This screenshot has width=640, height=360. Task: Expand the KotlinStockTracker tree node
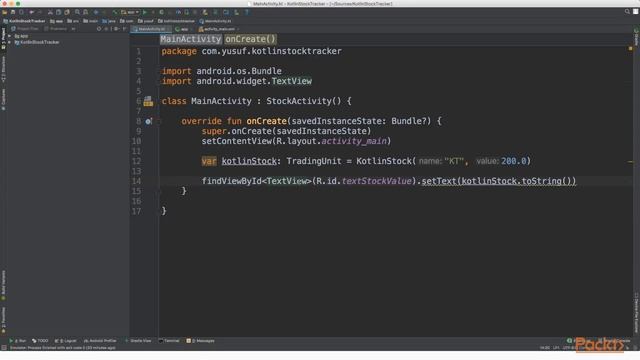[x=10, y=42]
